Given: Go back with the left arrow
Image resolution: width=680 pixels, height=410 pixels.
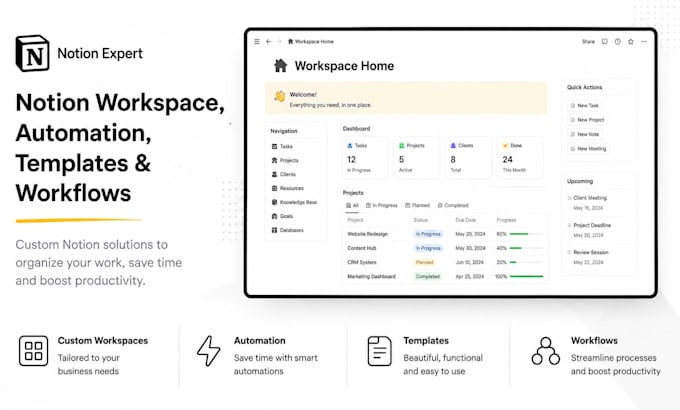Looking at the screenshot, I should coord(268,42).
